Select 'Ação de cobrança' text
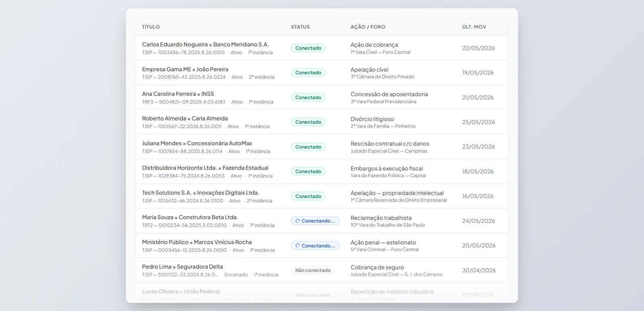 click(374, 45)
